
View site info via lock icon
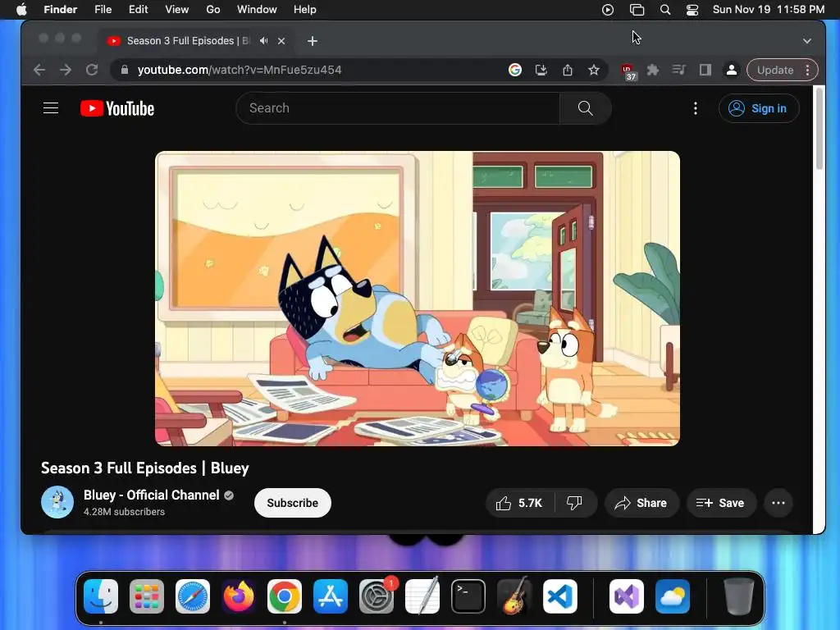125,70
